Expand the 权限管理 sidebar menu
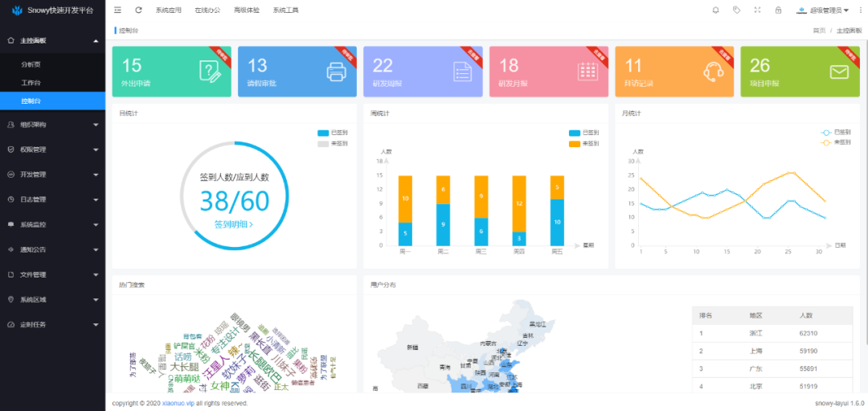Viewport: 868px width, 411px height. 52,150
